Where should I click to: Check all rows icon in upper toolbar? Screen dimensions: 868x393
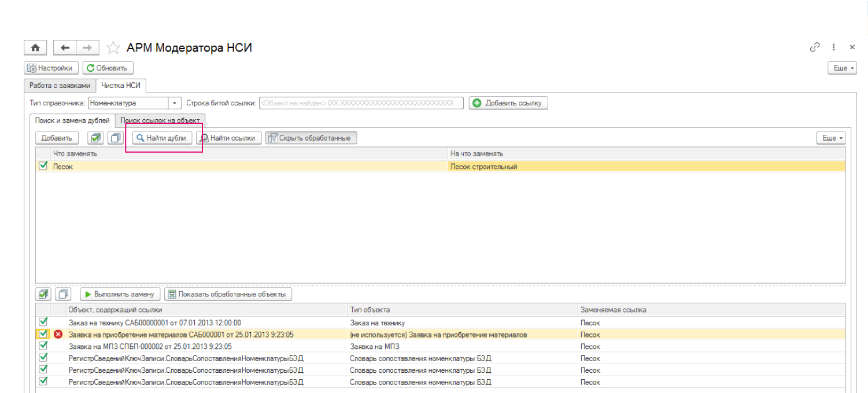[x=95, y=138]
